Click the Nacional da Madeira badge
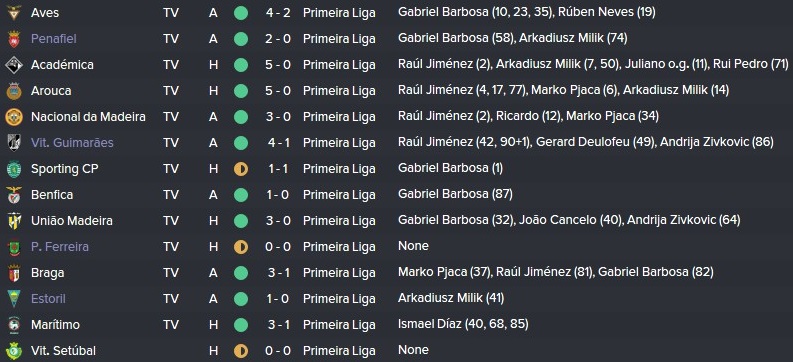This screenshot has height=362, width=793. click(x=14, y=117)
